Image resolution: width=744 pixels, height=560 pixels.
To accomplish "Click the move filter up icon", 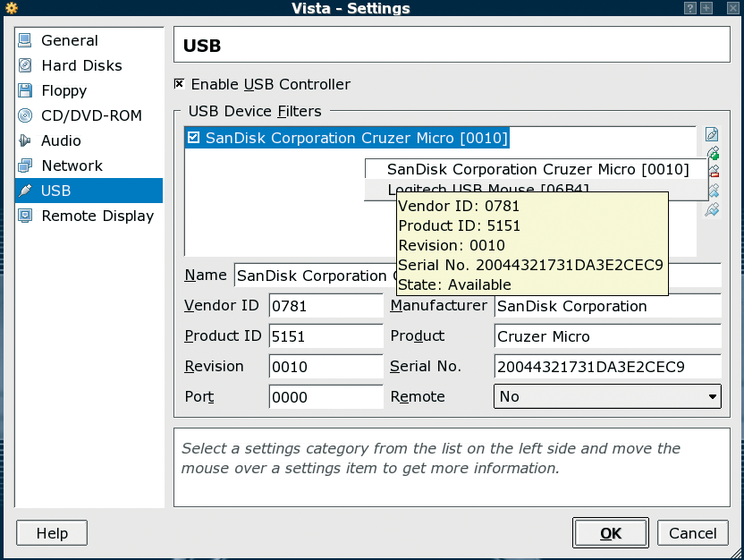I will 714,191.
